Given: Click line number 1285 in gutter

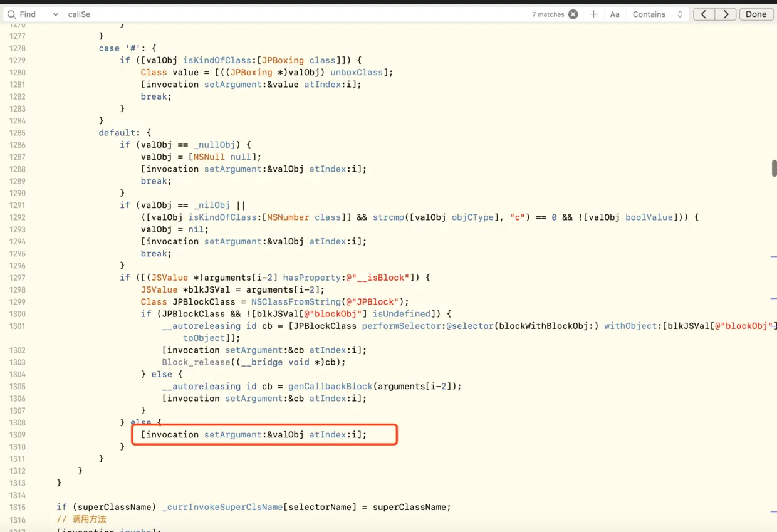Looking at the screenshot, I should pyautogui.click(x=18, y=133).
